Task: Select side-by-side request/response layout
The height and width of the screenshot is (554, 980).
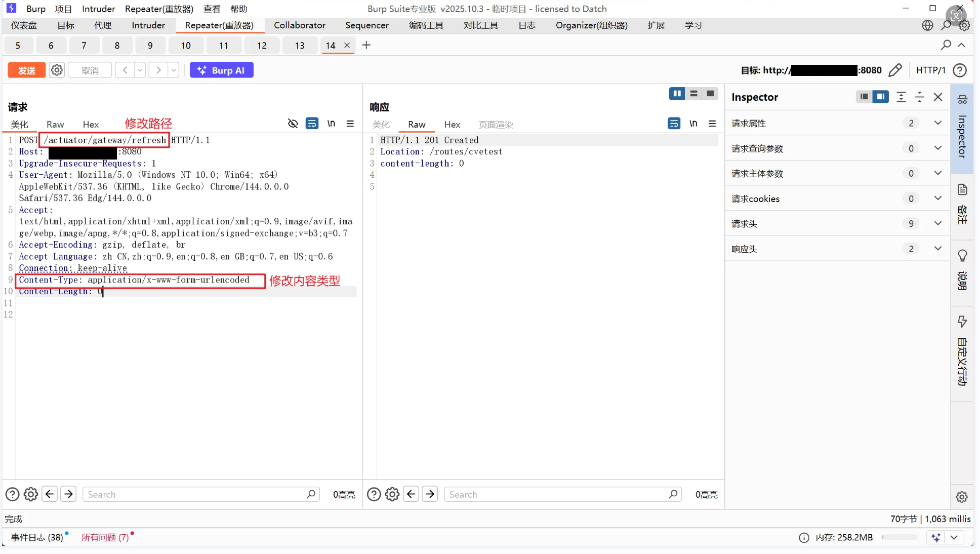Action: [677, 94]
